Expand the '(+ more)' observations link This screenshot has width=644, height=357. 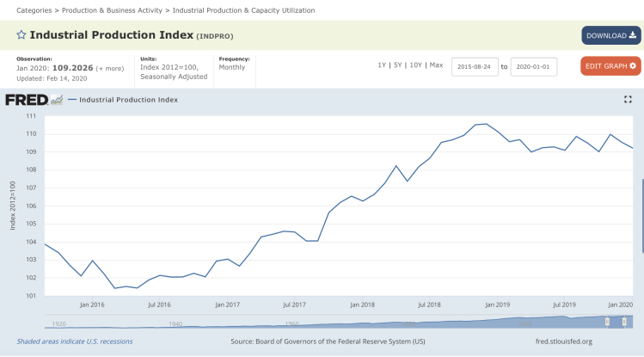(x=110, y=67)
